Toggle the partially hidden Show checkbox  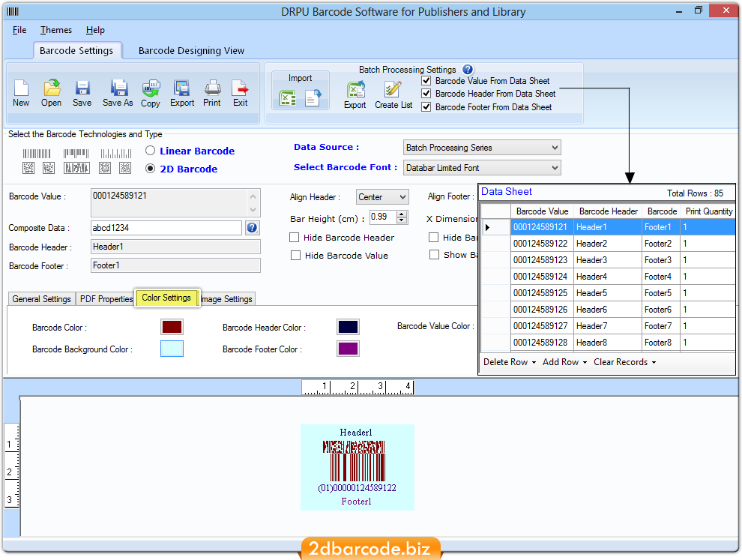435,255
